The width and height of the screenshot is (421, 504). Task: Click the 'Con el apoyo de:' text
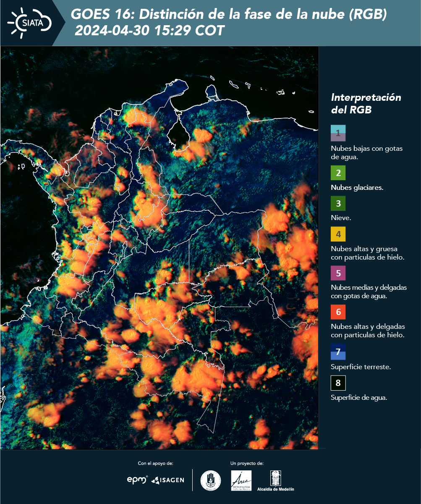pyautogui.click(x=155, y=463)
